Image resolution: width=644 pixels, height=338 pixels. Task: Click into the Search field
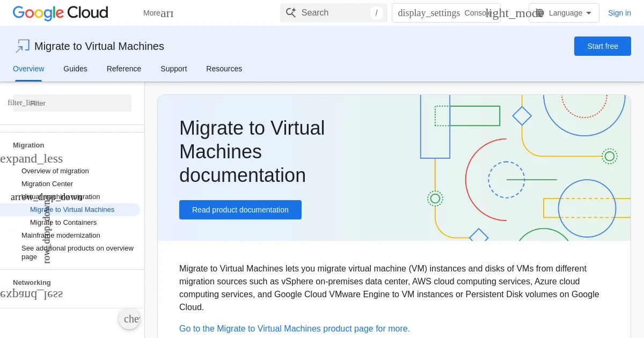tap(334, 13)
